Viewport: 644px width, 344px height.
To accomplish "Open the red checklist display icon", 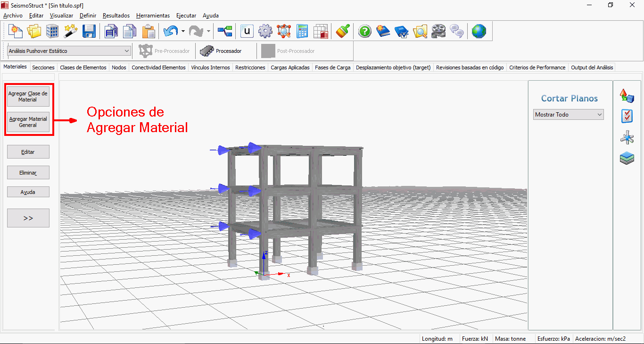I will pyautogui.click(x=627, y=116).
